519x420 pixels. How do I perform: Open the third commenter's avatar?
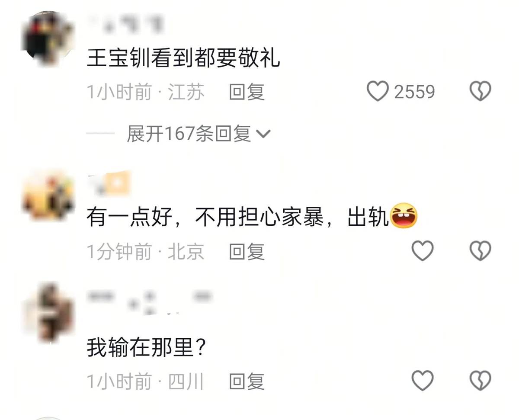48,312
